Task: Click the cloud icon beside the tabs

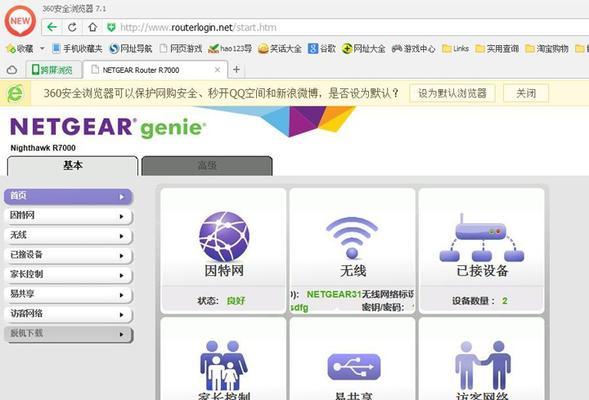Action: click(12, 70)
